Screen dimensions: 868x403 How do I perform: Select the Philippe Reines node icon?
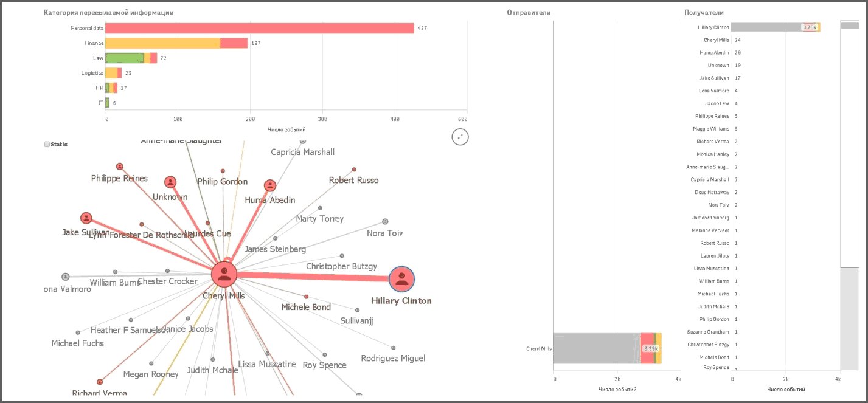120,167
